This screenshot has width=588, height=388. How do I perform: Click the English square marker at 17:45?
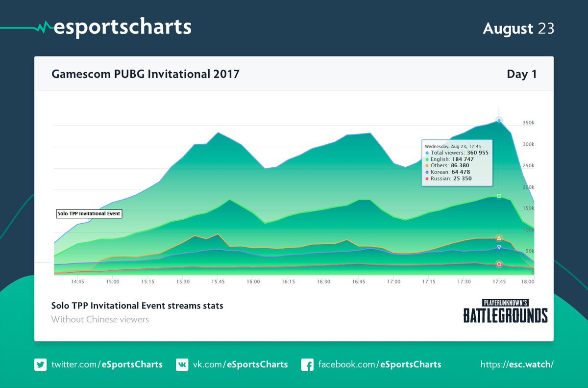pyautogui.click(x=499, y=196)
